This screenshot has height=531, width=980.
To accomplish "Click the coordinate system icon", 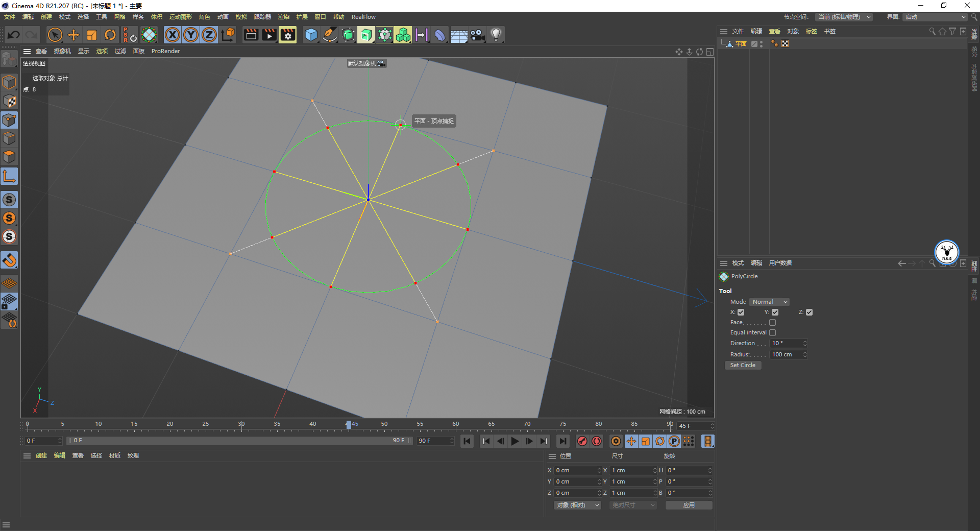I will tap(228, 35).
